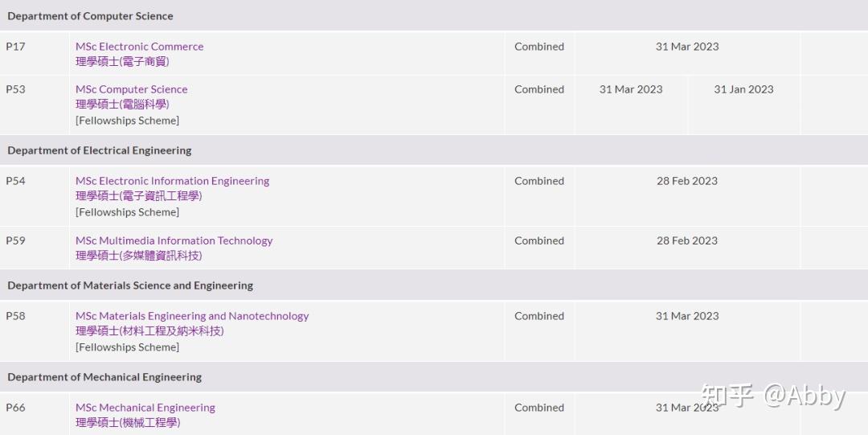The width and height of the screenshot is (868, 435).
Task: Click the Combined cell in the P17 row
Action: (539, 47)
